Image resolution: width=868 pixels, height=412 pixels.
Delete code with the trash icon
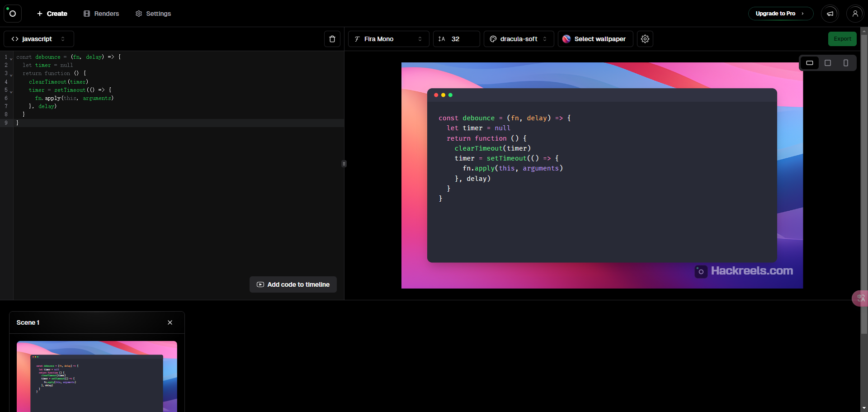pos(332,39)
